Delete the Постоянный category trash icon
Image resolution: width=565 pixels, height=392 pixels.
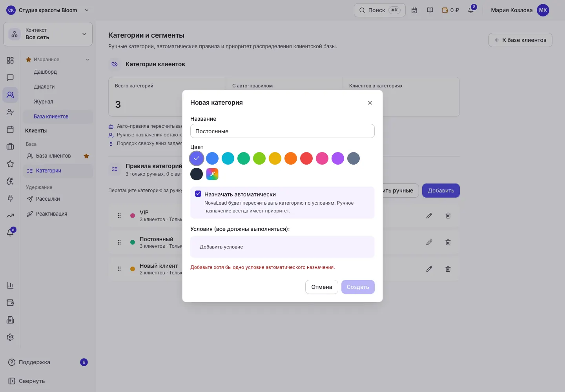[x=448, y=242]
